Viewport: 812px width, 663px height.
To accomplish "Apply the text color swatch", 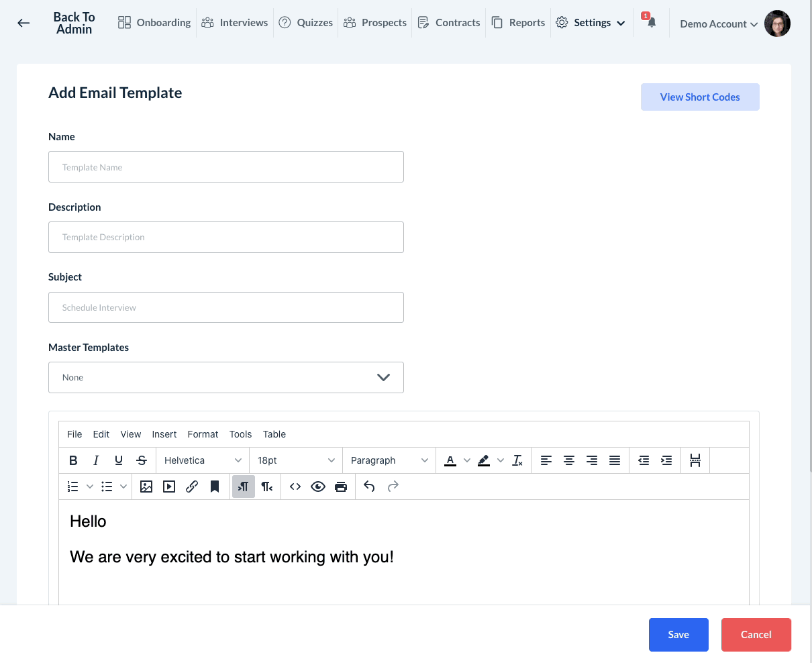I will (450, 460).
